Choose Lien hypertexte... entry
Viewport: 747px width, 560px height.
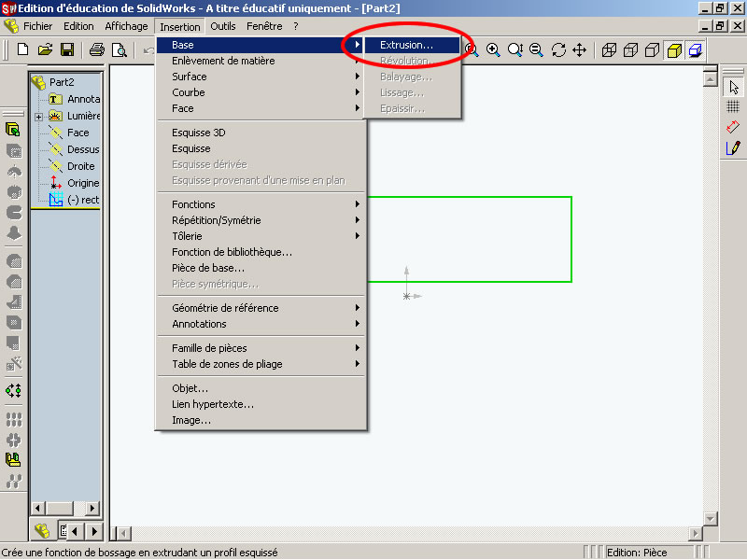coord(261,404)
